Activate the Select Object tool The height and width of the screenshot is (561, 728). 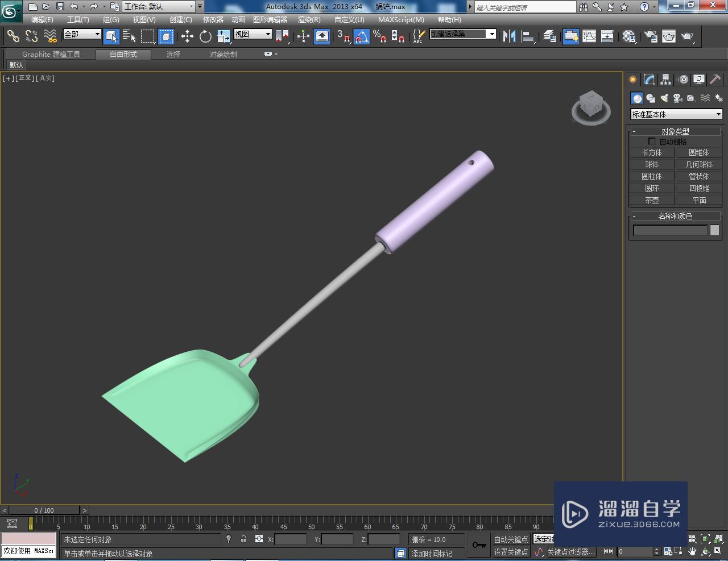[111, 36]
